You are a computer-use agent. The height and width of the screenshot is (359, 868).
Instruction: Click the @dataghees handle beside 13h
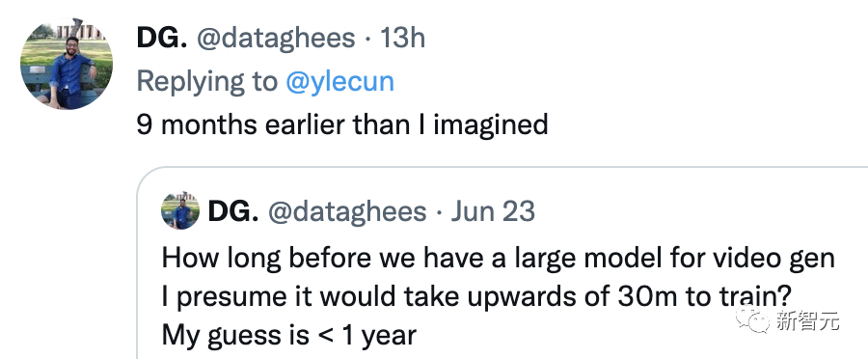(276, 39)
